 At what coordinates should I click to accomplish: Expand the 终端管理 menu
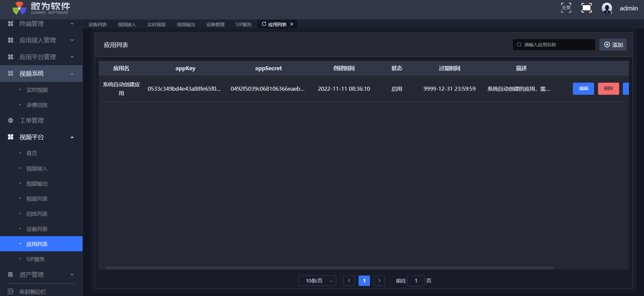coord(41,24)
